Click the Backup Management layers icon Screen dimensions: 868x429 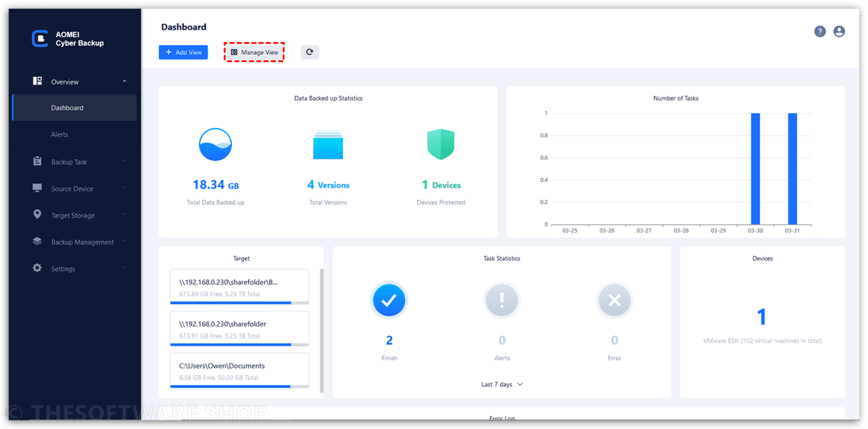coord(38,242)
